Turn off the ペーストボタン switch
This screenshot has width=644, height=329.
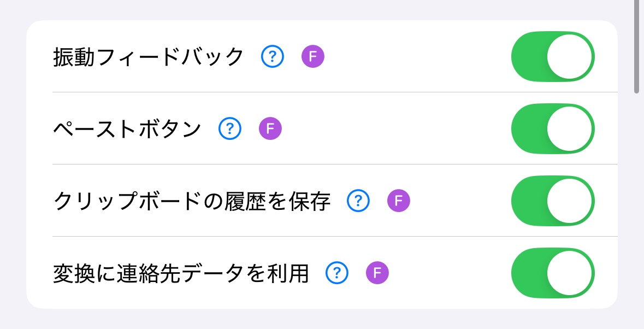tap(552, 128)
